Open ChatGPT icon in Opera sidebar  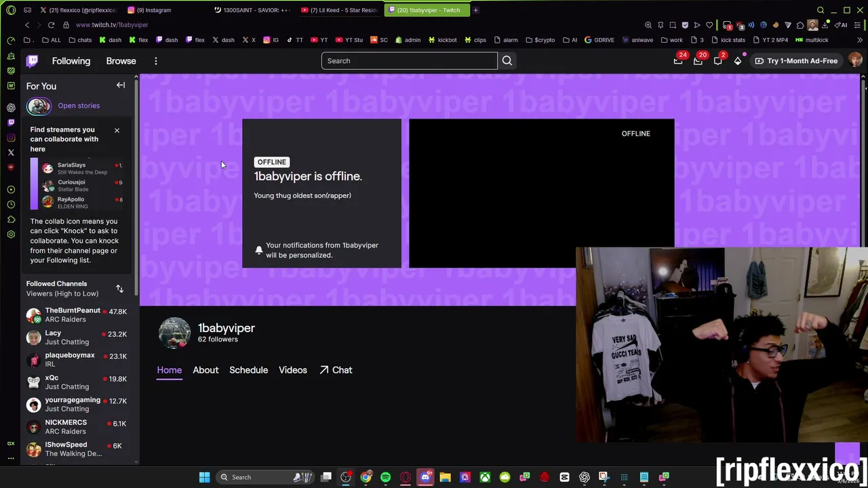point(11,108)
